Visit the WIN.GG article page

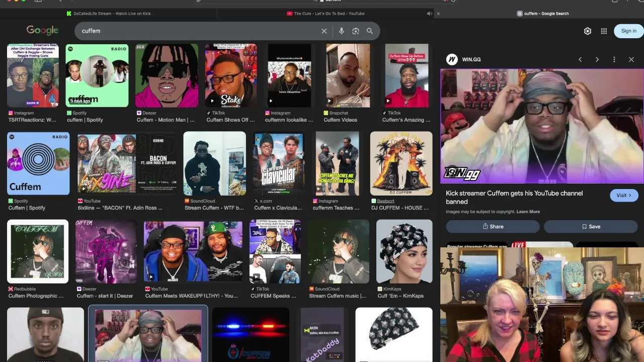click(624, 196)
